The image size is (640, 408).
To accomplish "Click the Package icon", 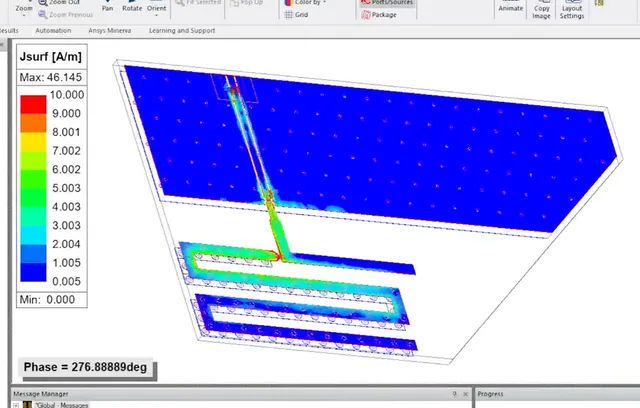I will (366, 15).
